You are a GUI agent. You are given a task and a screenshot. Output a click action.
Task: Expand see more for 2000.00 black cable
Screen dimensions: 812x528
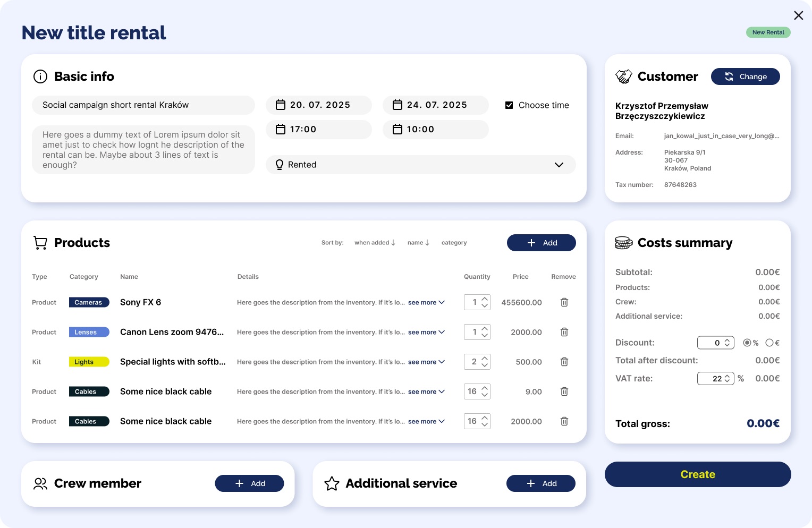[x=426, y=421]
